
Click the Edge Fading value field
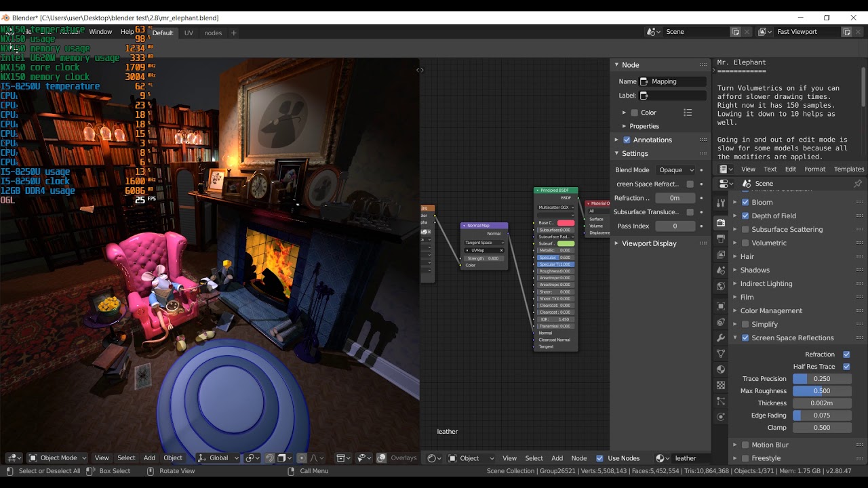[821, 415]
